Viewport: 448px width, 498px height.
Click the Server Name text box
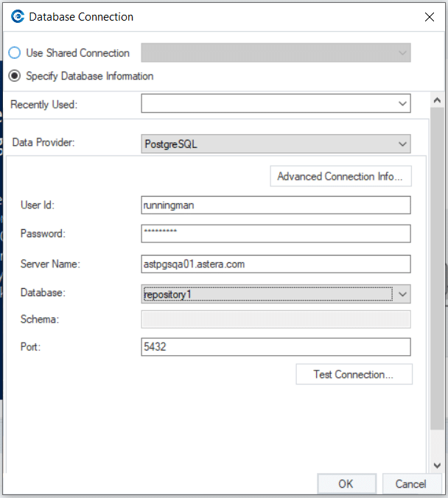pos(276,264)
